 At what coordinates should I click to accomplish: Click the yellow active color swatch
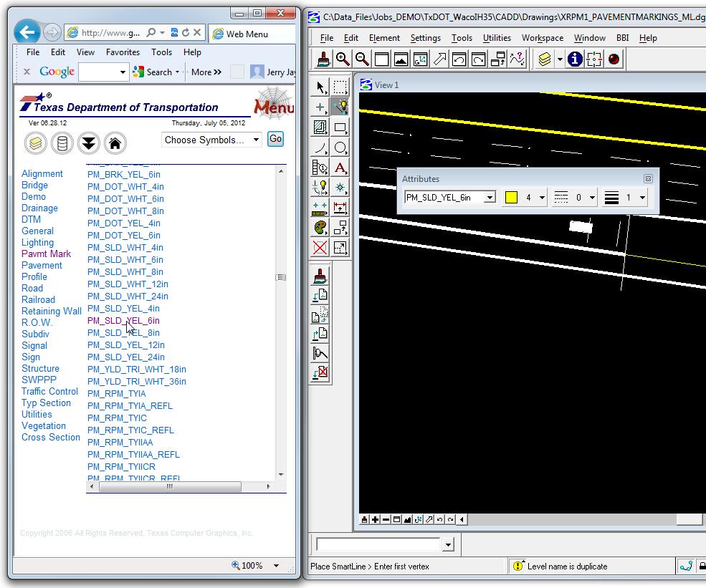[511, 197]
